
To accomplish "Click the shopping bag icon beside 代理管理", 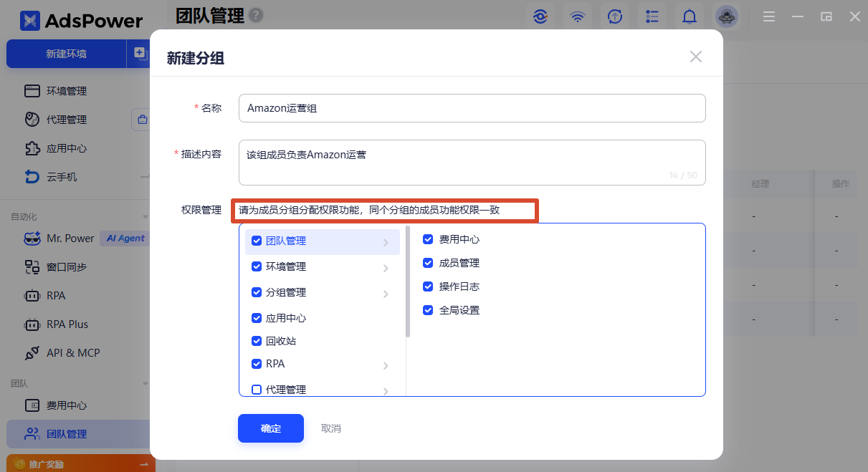I will point(142,120).
